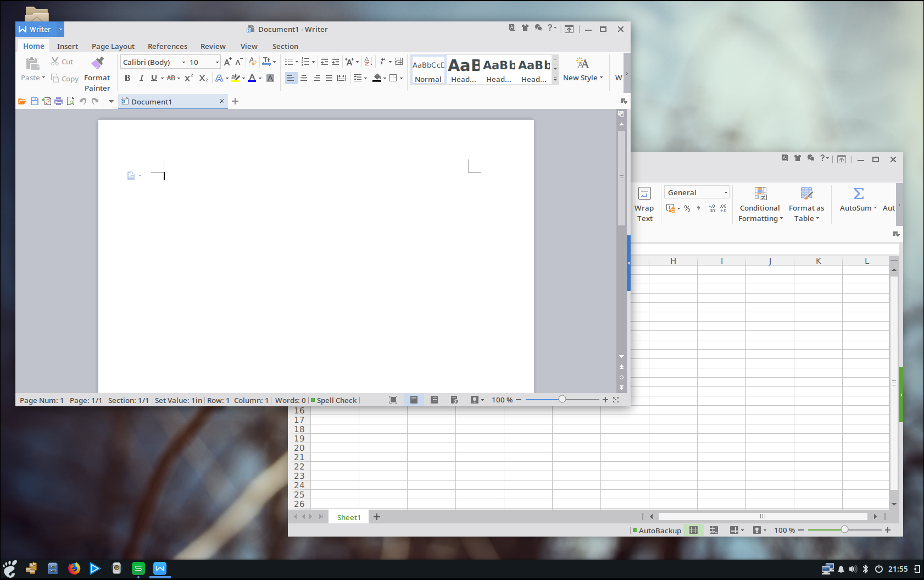
Task: Click the Clear Formatting eraser icon
Action: [x=252, y=62]
